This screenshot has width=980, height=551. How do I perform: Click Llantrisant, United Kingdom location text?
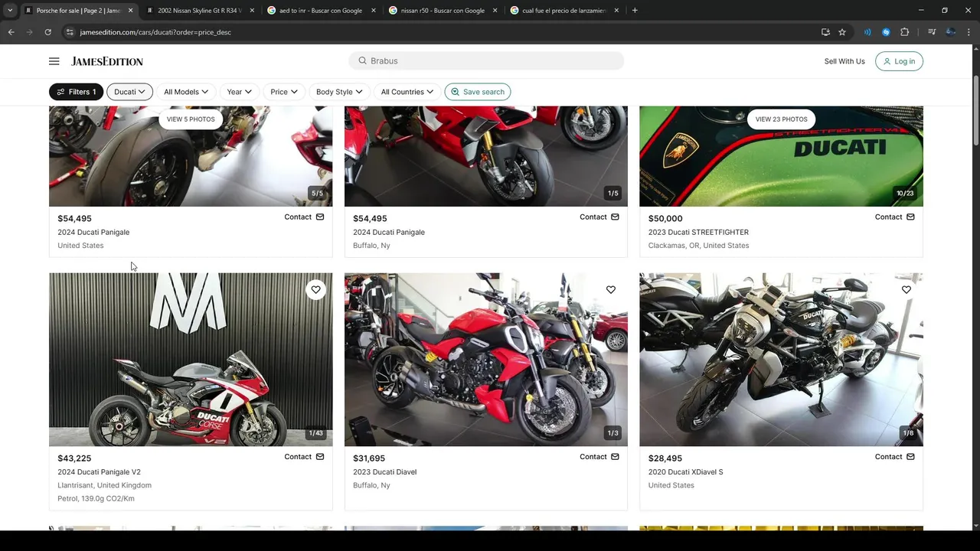104,485
